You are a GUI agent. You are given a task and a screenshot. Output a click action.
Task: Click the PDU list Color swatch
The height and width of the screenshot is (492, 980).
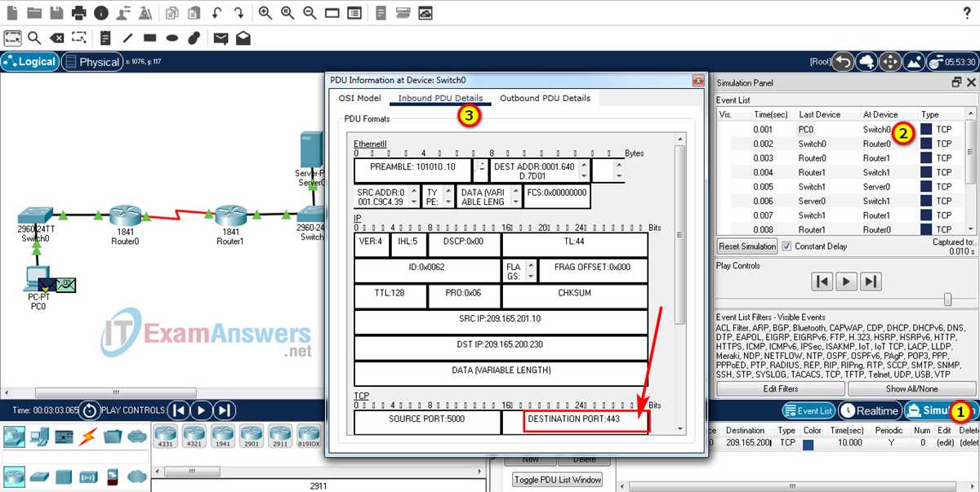coord(808,445)
